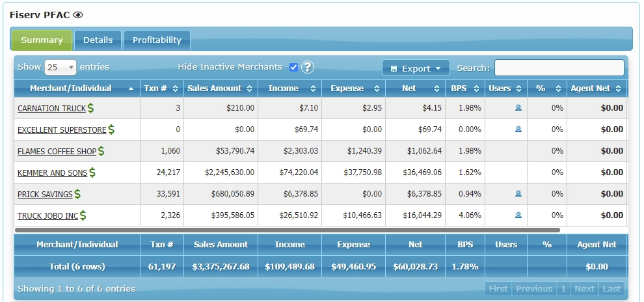
Task: Switch to the Summary tab
Action: [42, 40]
